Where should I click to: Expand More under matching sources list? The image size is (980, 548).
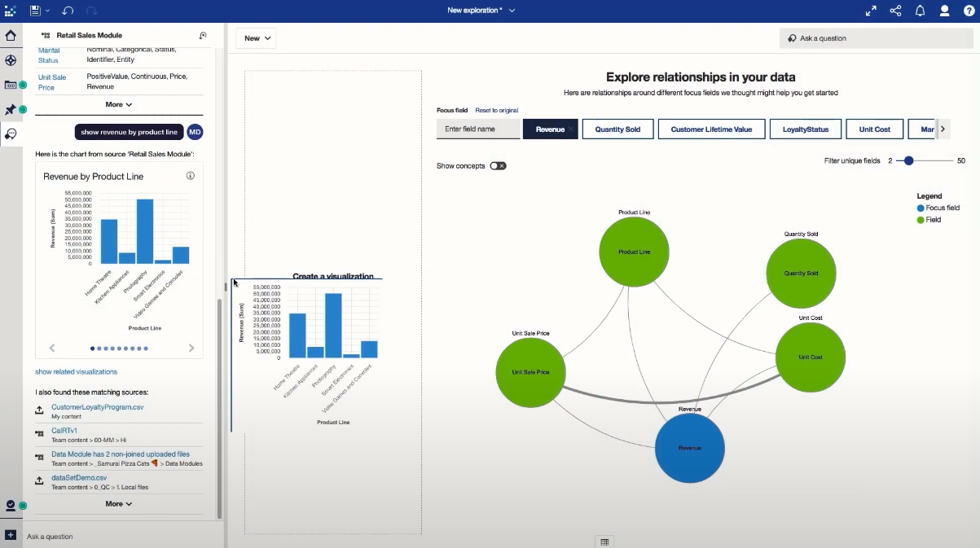coord(118,504)
